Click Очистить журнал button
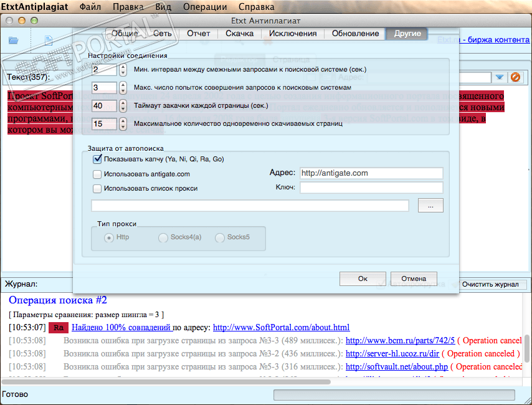The image size is (532, 405). [490, 285]
